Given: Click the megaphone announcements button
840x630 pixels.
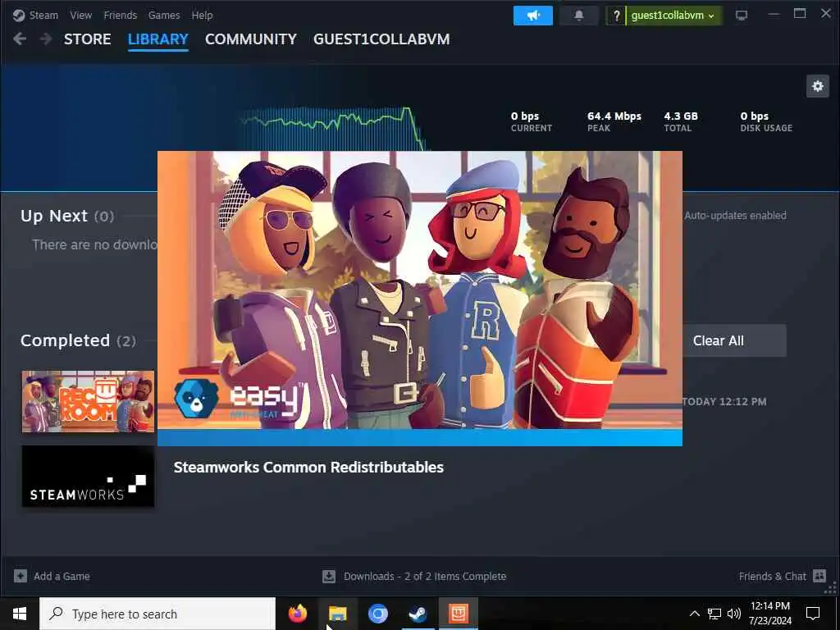Looking at the screenshot, I should coord(533,16).
